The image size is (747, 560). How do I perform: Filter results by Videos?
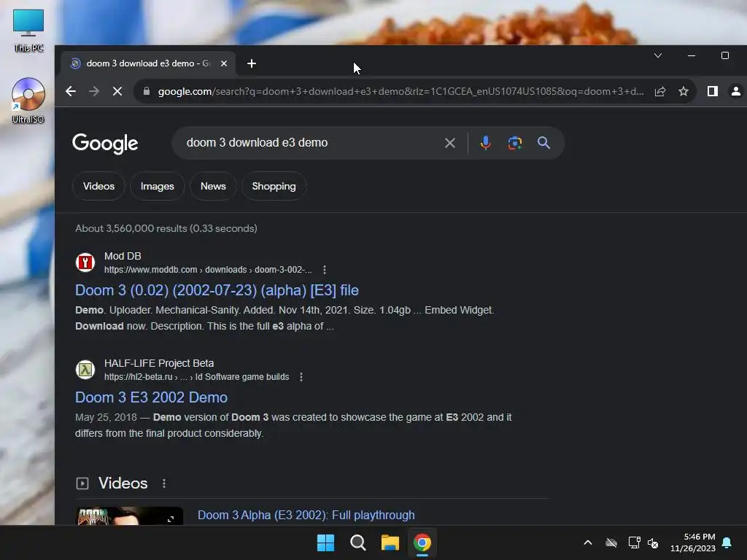[x=98, y=186]
